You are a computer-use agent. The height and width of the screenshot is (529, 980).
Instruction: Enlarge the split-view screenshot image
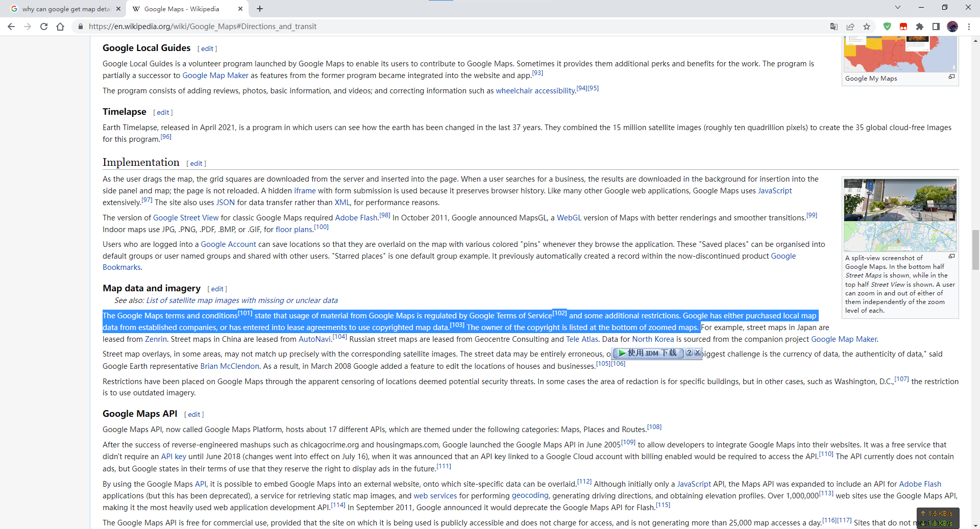pyautogui.click(x=951, y=256)
